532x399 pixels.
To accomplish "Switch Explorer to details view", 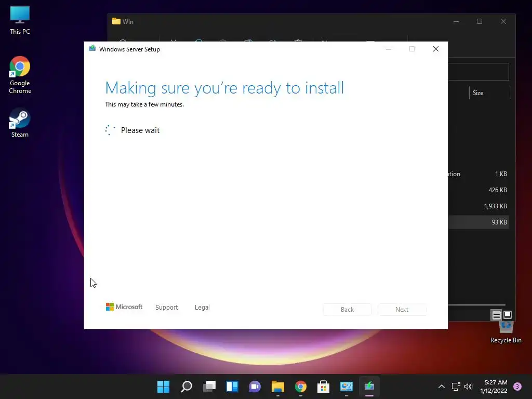I will tap(496, 315).
